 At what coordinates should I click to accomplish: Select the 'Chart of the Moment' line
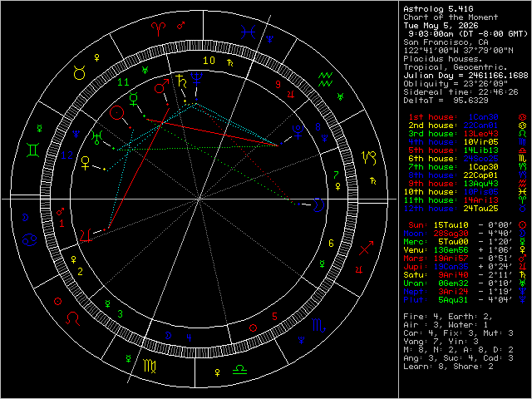click(x=451, y=17)
